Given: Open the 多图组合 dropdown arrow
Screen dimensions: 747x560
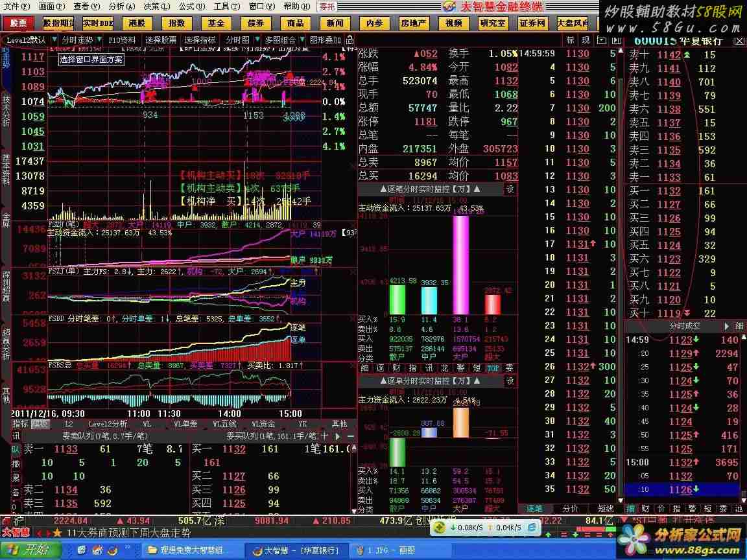Looking at the screenshot, I should point(302,40).
